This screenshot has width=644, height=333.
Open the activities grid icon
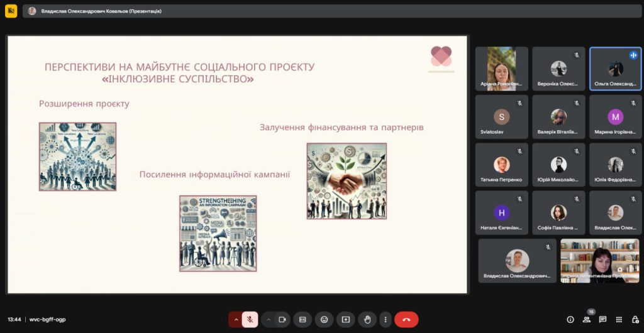click(x=619, y=319)
